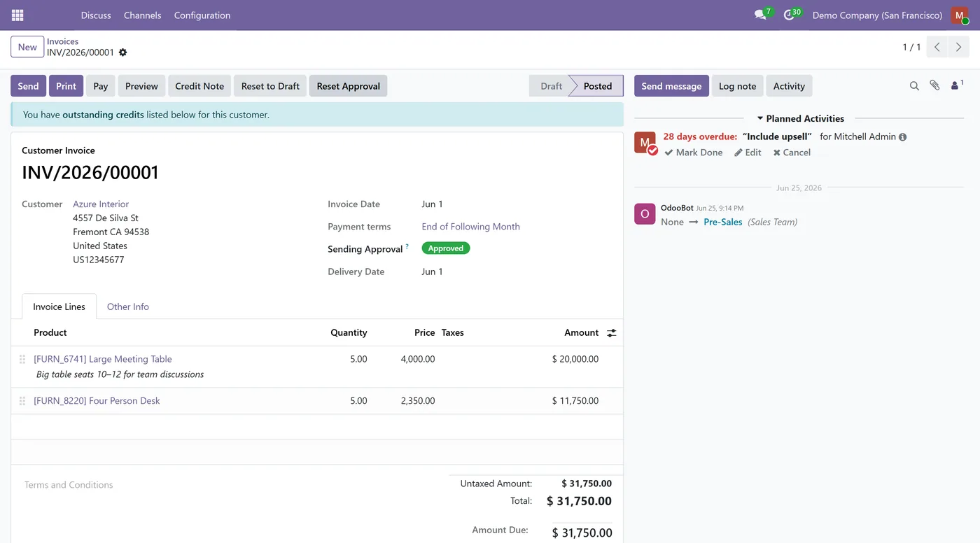980x543 pixels.
Task: Open End of Following Month payment terms
Action: (470, 227)
